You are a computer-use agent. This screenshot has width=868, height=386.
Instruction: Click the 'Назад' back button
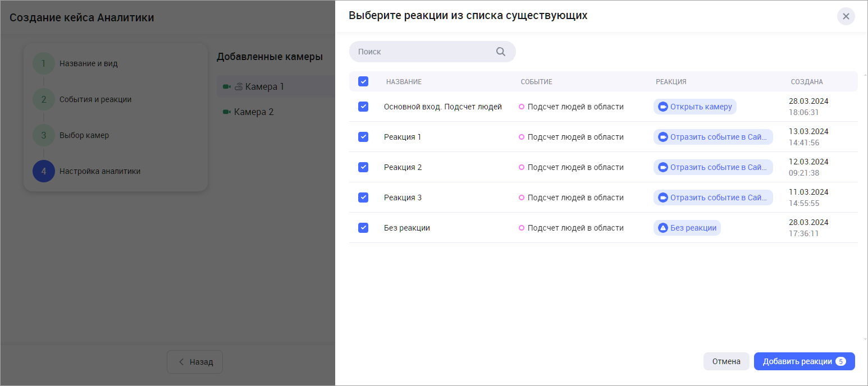point(195,362)
